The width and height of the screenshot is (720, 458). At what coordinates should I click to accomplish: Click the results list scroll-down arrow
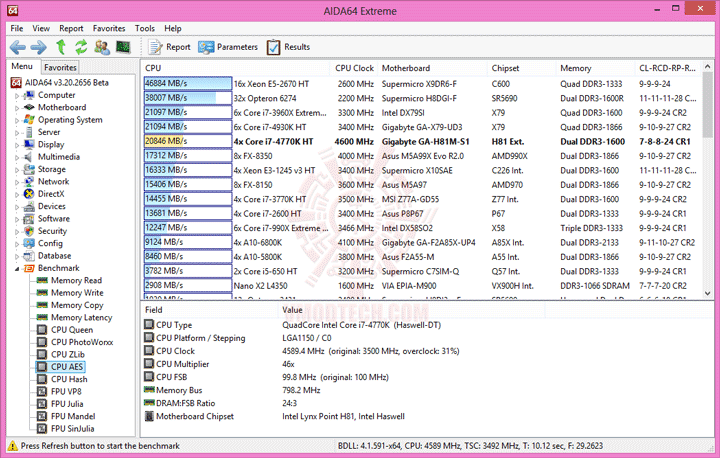[x=708, y=294]
